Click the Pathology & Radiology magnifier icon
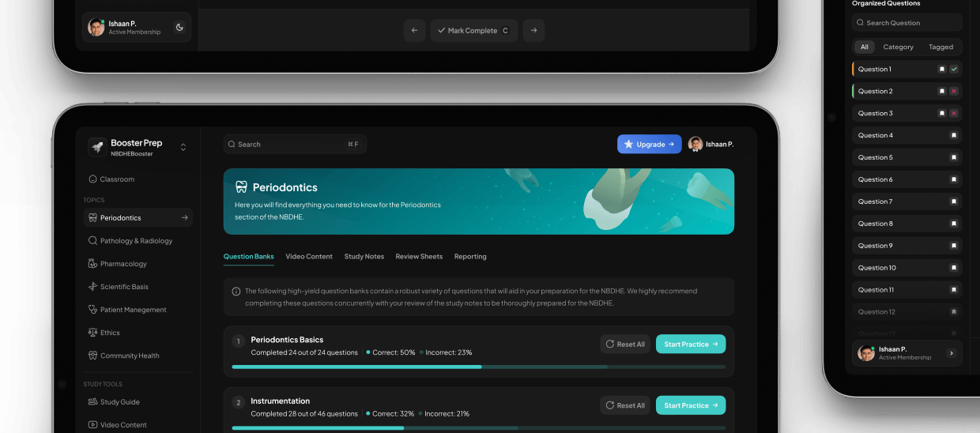Image resolution: width=980 pixels, height=433 pixels. tap(93, 240)
